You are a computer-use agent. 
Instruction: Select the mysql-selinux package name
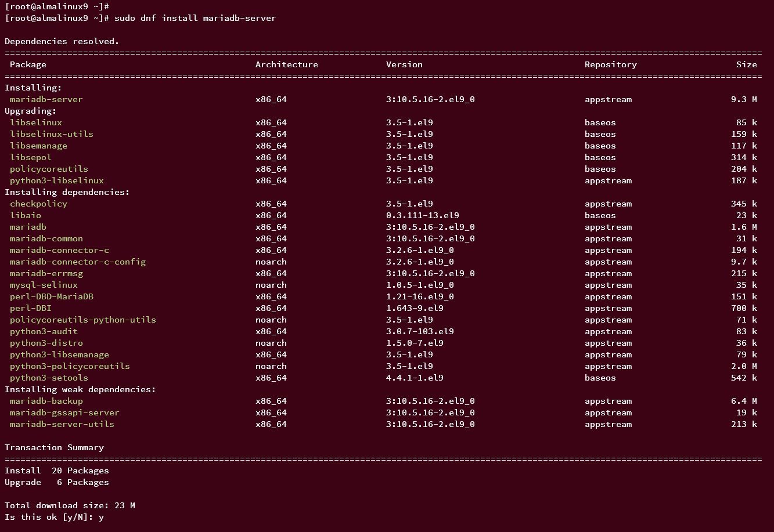click(44, 285)
